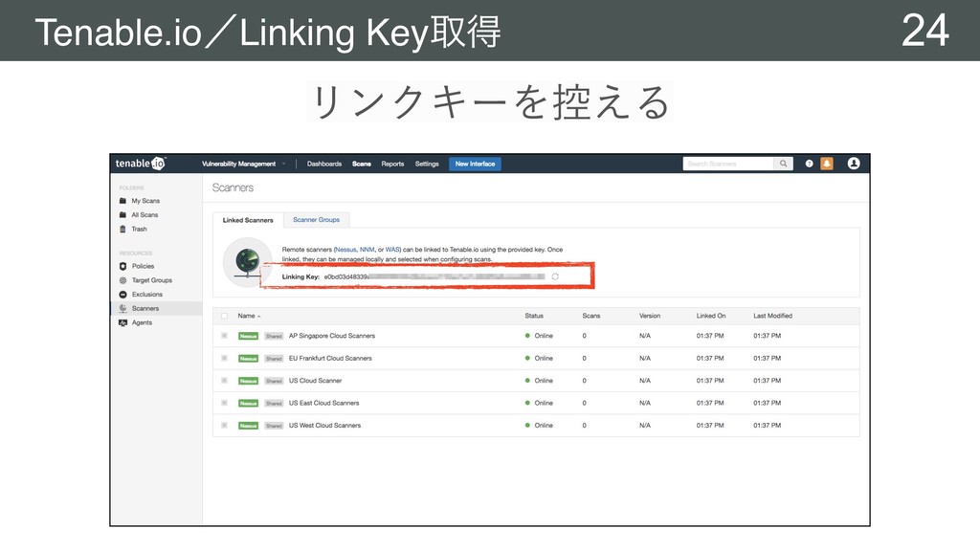Focus the Search Scanners field
Image resolution: width=980 pixels, height=551 pixels.
(728, 164)
